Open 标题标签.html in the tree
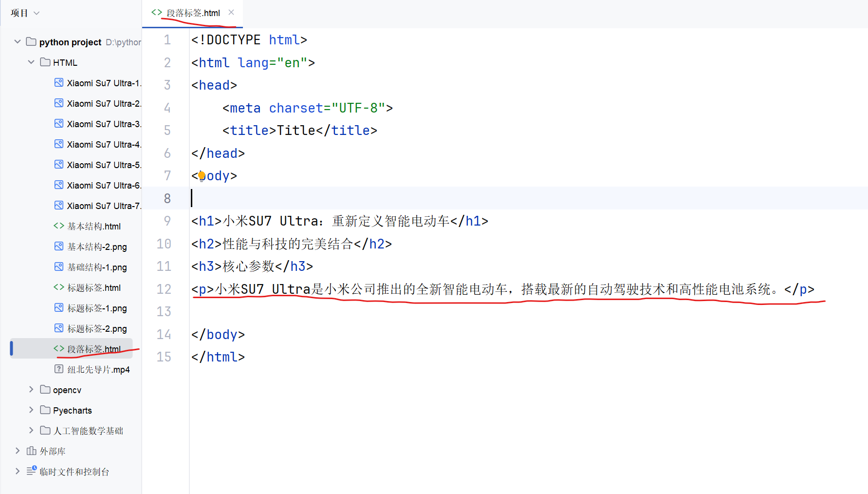This screenshot has height=494, width=868. 94,288
